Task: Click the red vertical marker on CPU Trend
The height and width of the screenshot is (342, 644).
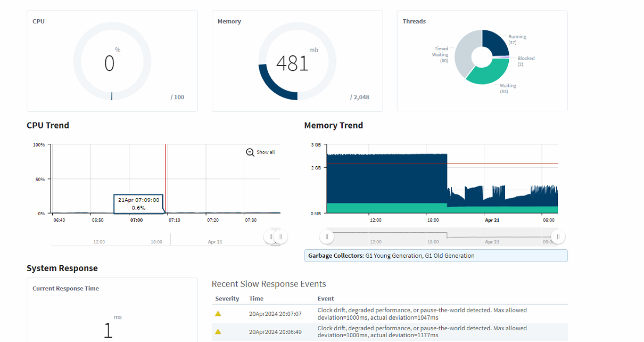Action: pyautogui.click(x=165, y=178)
